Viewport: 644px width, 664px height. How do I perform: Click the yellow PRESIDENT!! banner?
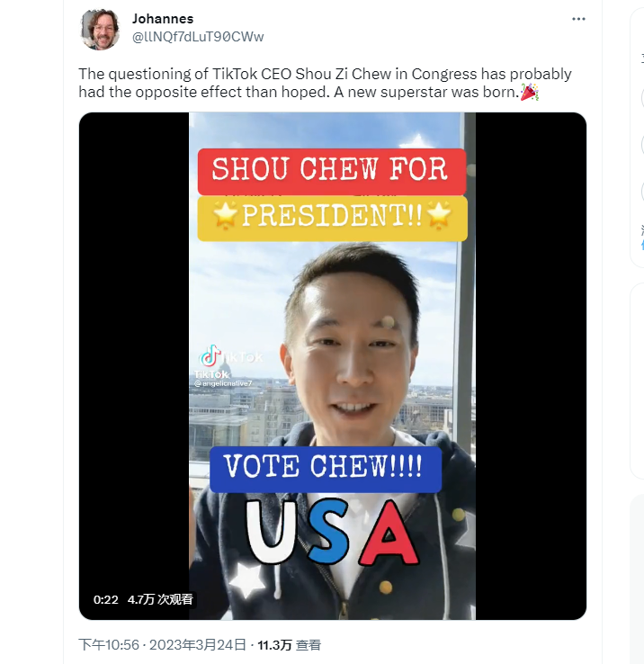click(x=331, y=218)
